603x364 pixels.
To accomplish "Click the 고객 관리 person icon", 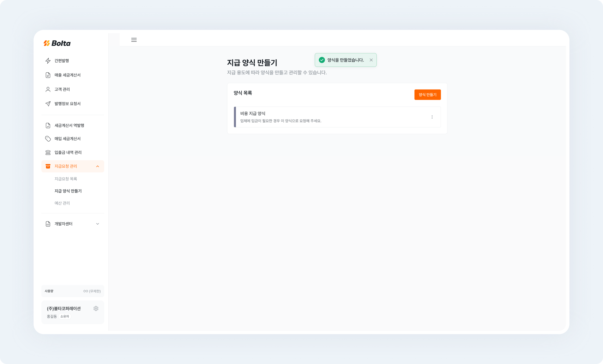I will click(48, 89).
